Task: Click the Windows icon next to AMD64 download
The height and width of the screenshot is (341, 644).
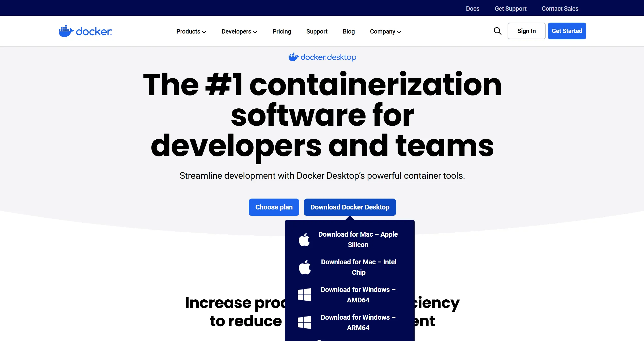Action: click(304, 295)
